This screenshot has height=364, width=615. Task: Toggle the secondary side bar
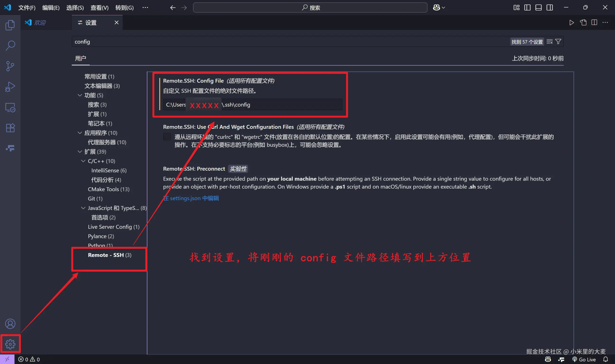tap(550, 8)
